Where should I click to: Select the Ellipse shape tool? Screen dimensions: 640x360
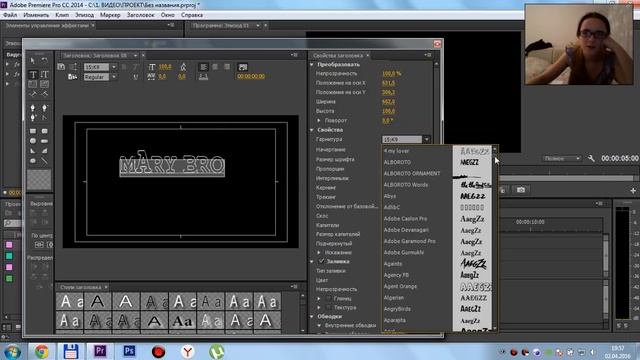point(33,161)
